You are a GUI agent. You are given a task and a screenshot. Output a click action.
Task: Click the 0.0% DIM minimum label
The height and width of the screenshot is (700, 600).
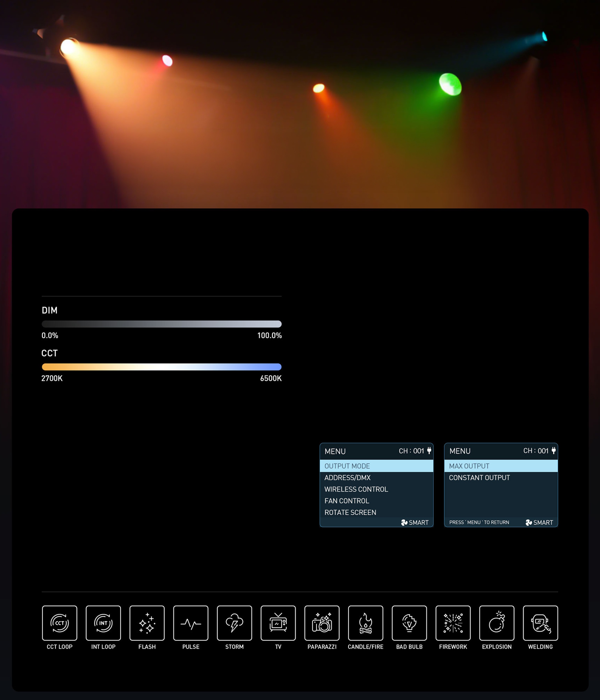[50, 335]
